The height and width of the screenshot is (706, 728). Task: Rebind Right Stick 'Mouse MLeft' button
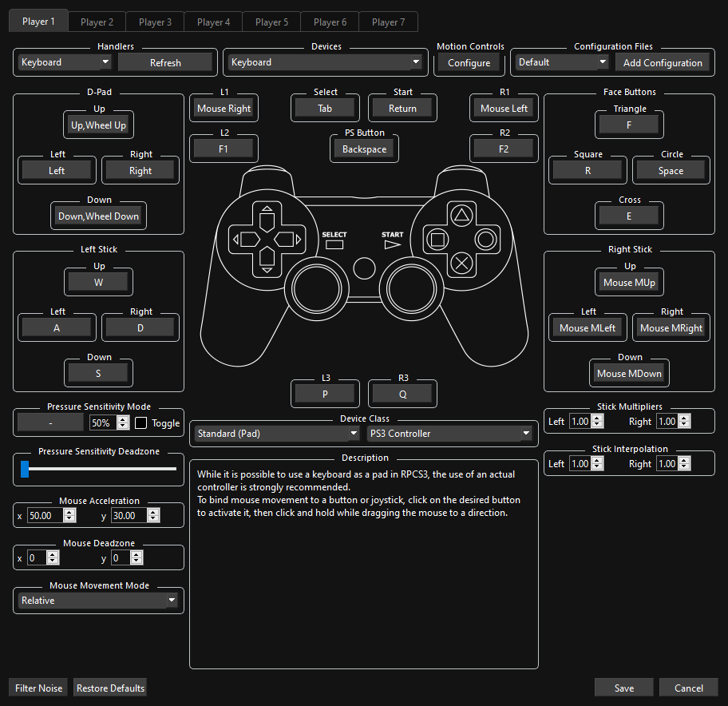tap(588, 327)
